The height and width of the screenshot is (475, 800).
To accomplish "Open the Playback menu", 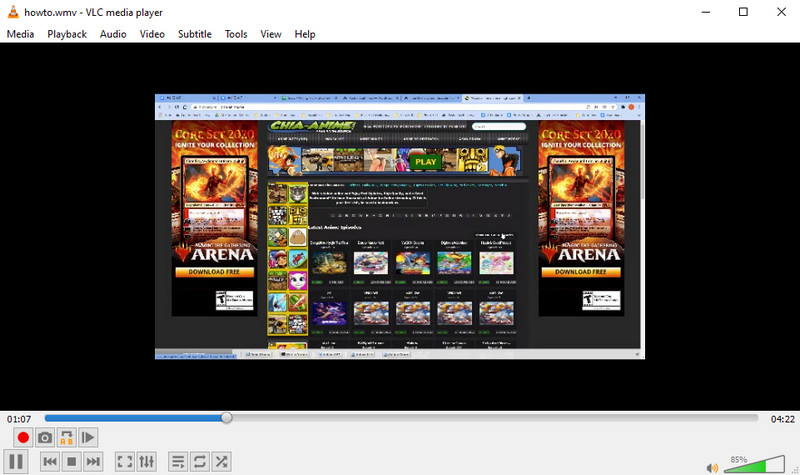I will pyautogui.click(x=67, y=34).
